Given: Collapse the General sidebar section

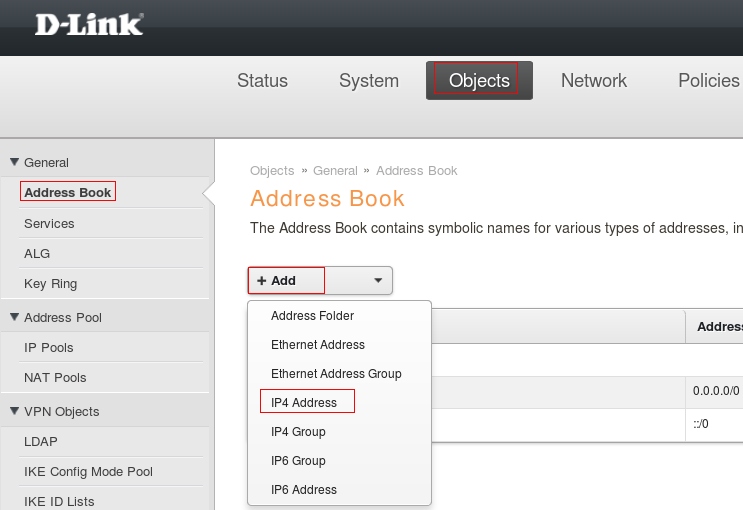Looking at the screenshot, I should pyautogui.click(x=15, y=162).
